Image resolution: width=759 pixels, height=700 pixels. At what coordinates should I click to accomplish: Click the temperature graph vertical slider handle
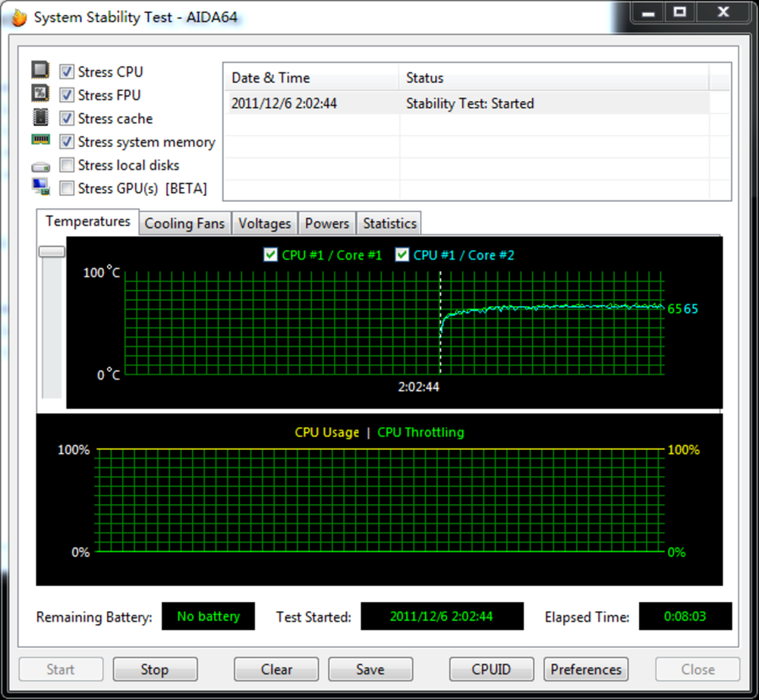pyautogui.click(x=52, y=252)
